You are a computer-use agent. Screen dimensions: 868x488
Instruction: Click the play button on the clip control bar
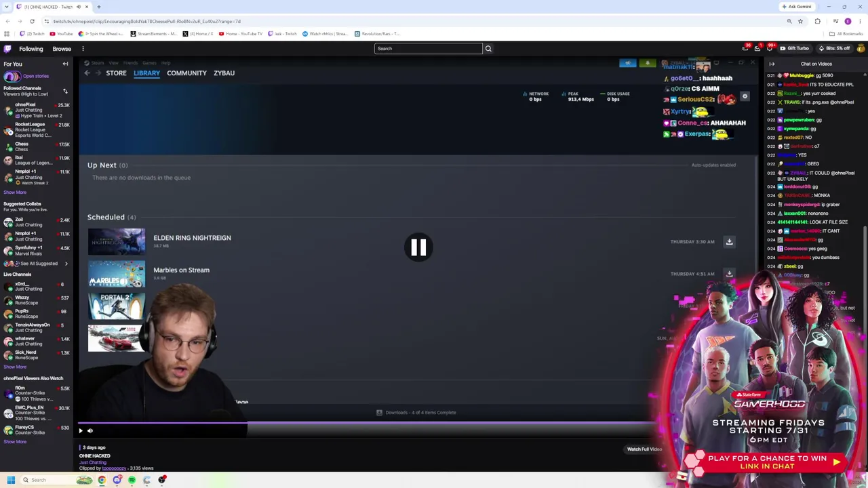[x=81, y=430]
